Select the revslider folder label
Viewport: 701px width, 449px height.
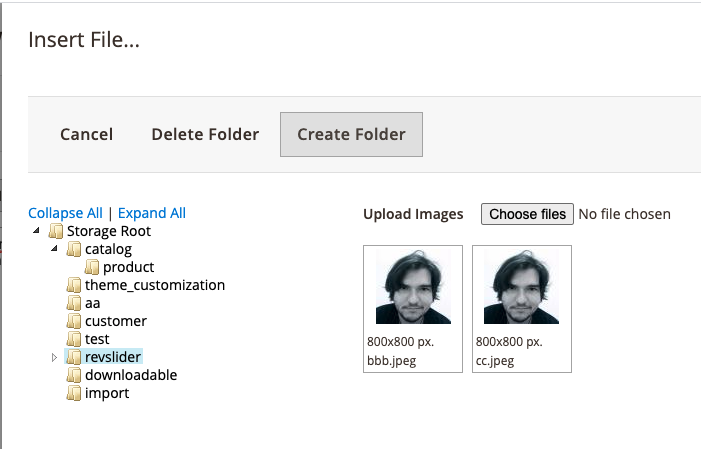(113, 357)
